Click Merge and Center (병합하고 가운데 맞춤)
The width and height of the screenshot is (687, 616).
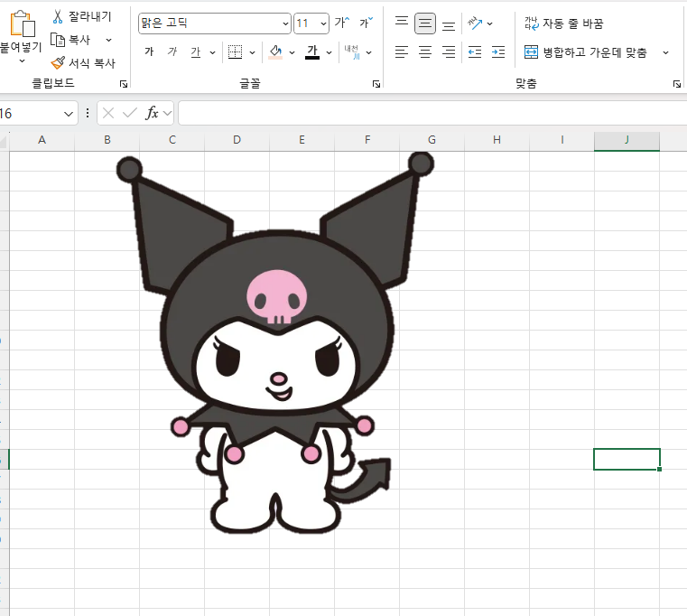pos(586,52)
